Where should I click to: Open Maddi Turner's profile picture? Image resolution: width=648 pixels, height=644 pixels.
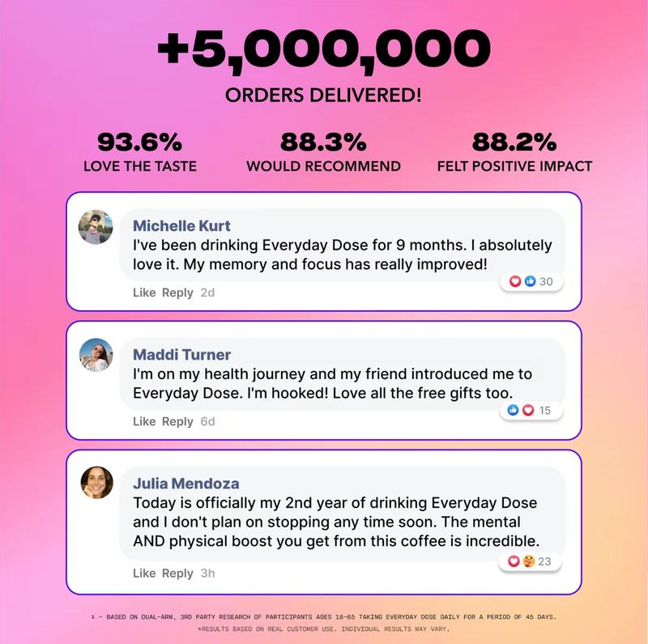96,355
